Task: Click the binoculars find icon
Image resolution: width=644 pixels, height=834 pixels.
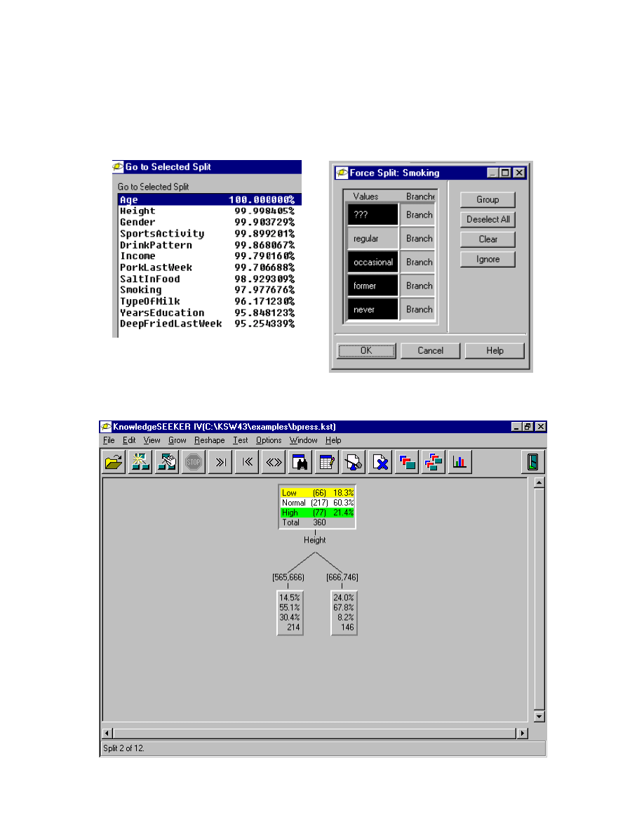Action: tap(300, 462)
